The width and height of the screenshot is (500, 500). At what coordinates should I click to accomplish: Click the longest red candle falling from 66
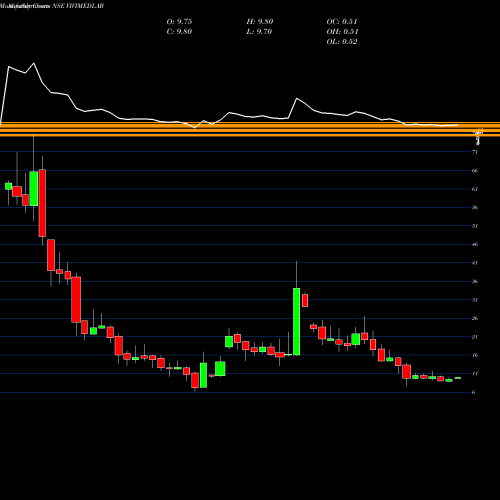(42, 203)
